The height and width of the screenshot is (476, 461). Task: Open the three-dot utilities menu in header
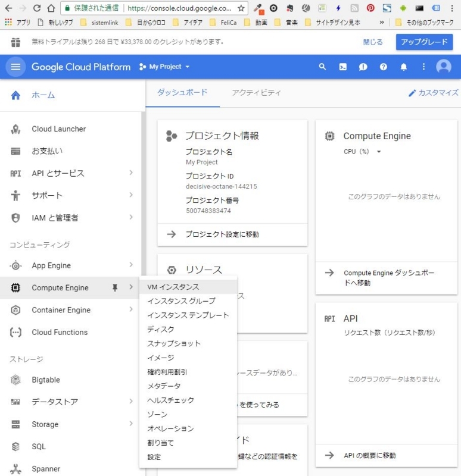click(x=423, y=67)
